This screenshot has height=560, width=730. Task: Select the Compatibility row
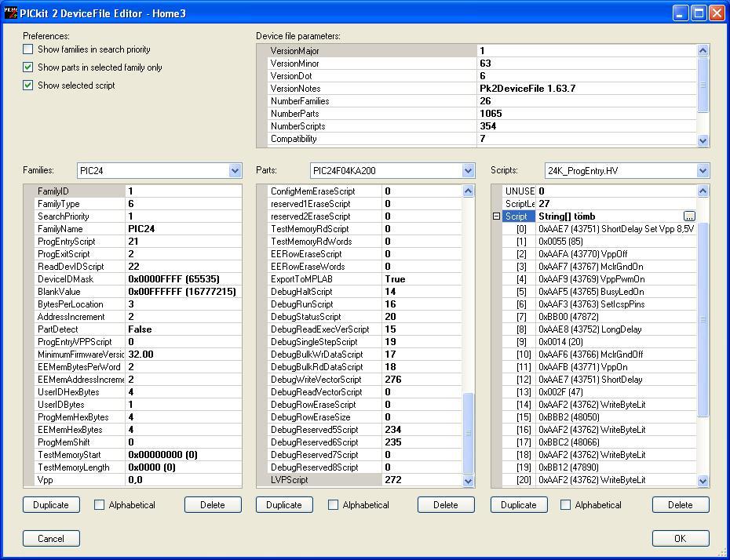482,139
